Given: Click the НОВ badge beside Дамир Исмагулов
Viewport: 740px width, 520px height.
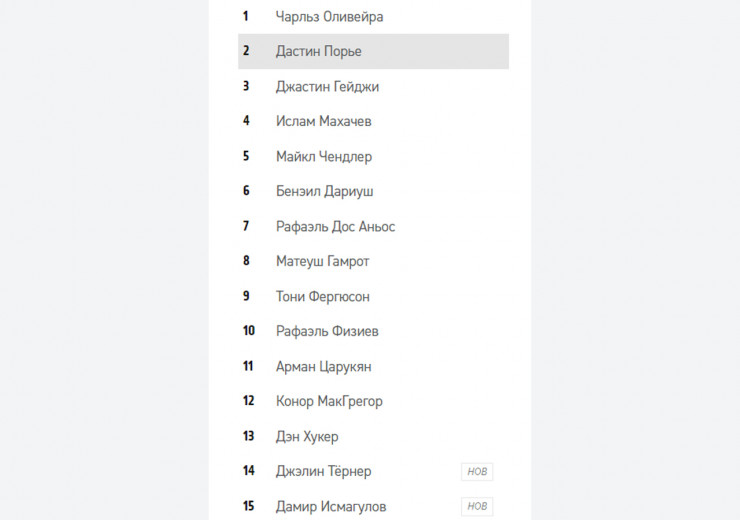Looking at the screenshot, I should 477,507.
